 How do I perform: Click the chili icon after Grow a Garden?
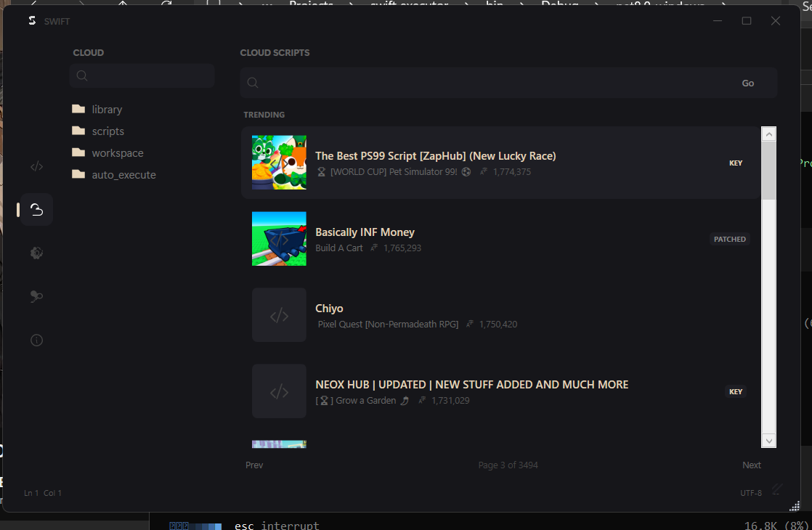pyautogui.click(x=405, y=400)
